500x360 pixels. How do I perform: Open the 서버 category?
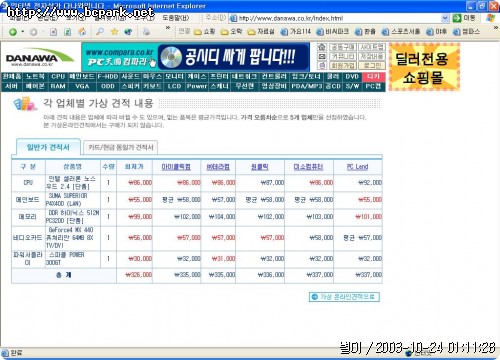click(x=11, y=86)
